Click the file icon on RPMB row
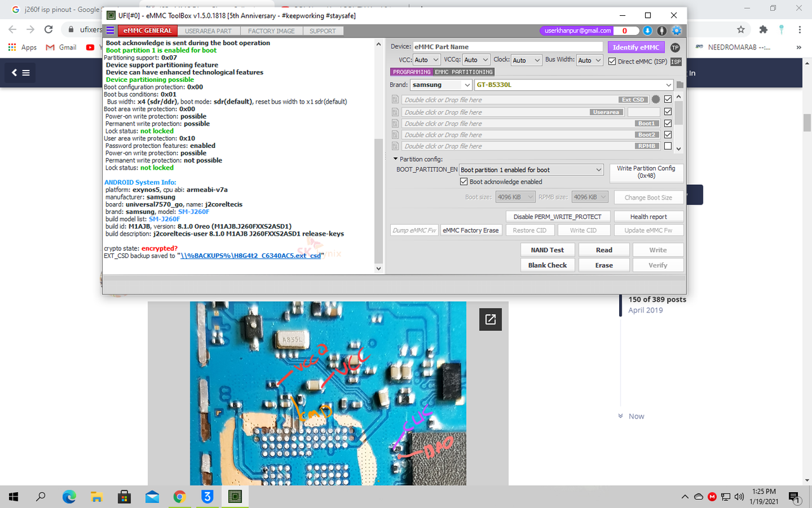 pyautogui.click(x=395, y=146)
